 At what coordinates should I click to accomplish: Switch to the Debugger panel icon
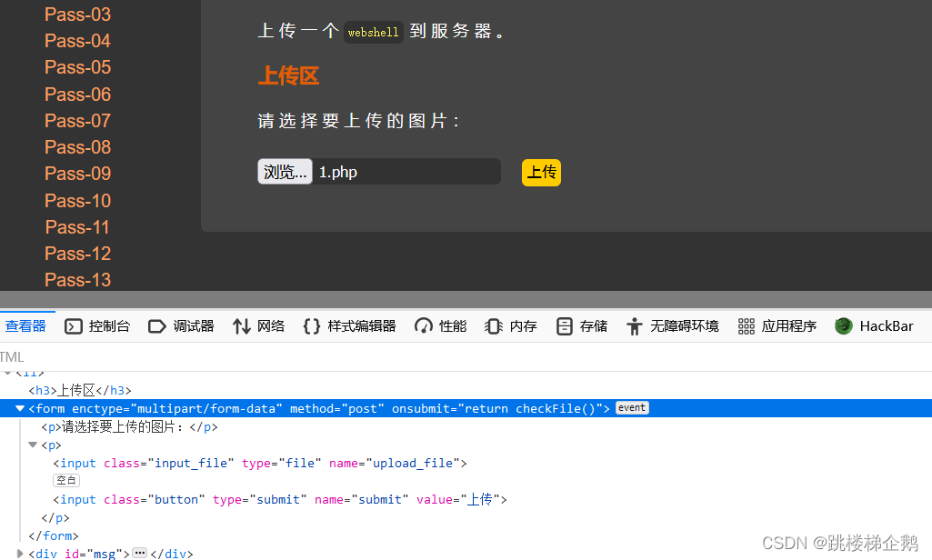157,326
